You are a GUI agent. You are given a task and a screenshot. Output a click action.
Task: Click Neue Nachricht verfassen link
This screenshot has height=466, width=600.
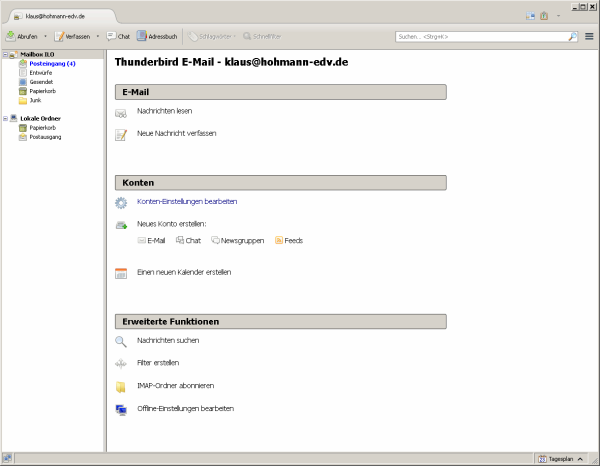tap(176, 133)
